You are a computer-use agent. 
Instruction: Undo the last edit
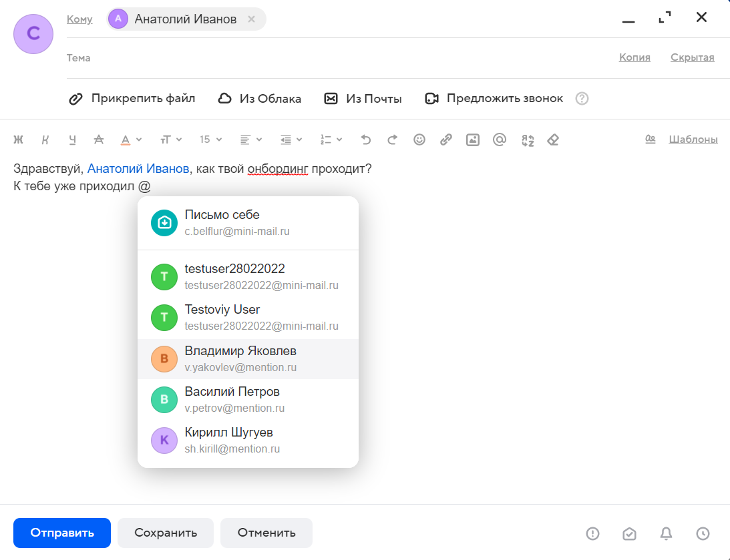click(x=365, y=139)
